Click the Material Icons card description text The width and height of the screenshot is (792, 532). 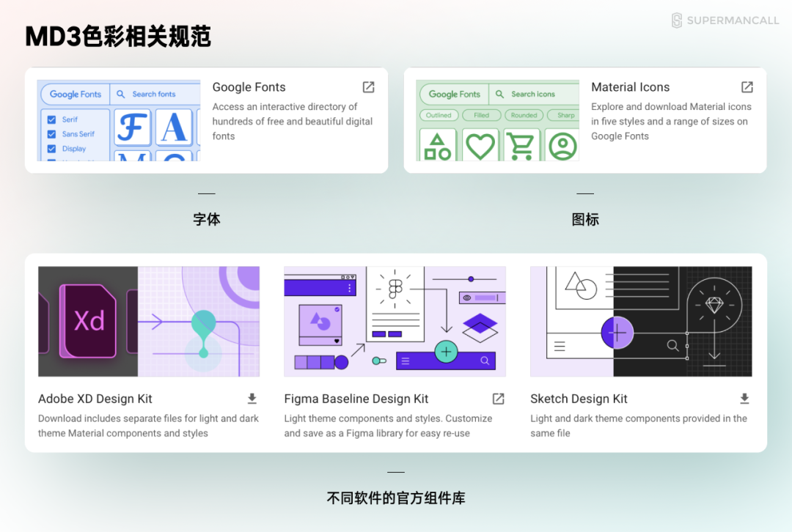[671, 122]
